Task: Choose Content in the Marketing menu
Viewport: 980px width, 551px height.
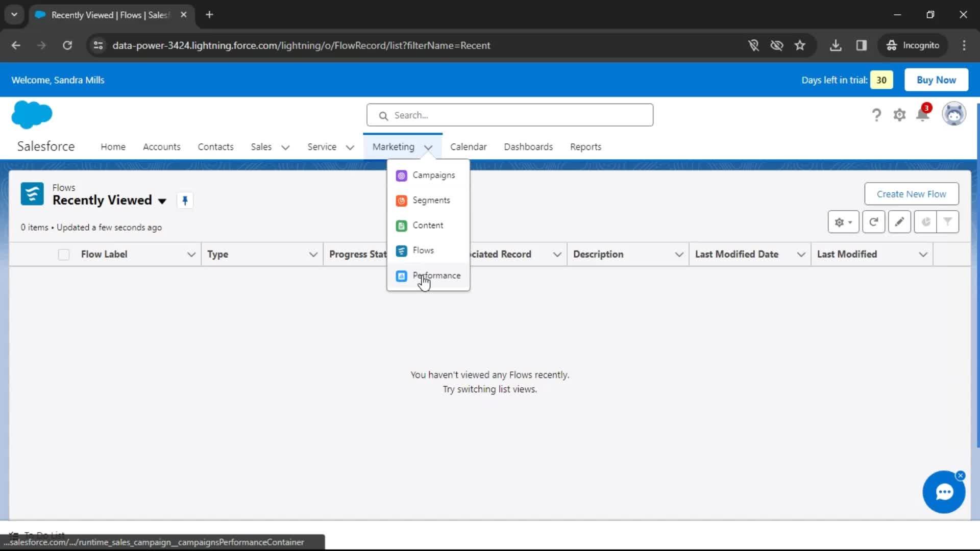Action: 428,225
